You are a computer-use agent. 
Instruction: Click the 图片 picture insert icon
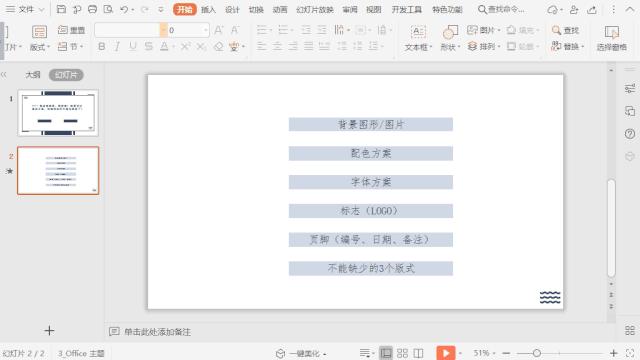[x=472, y=30]
